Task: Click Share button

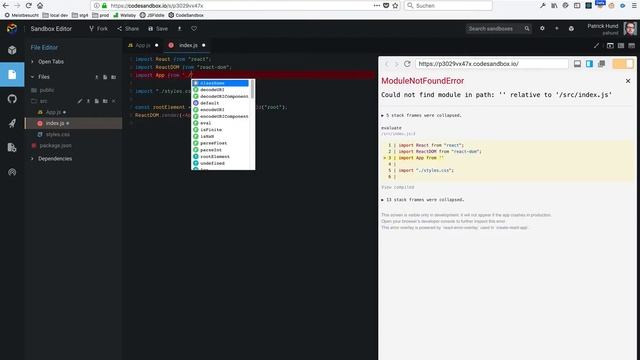Action: [128, 29]
